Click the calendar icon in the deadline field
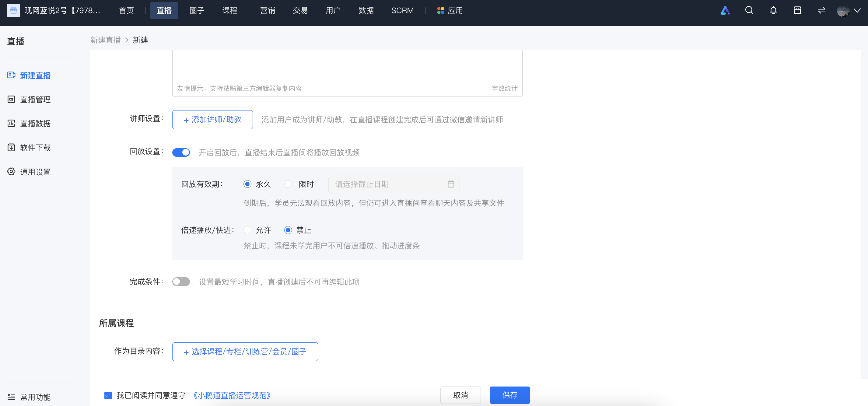Screen dimensions: 868x406 coord(451,184)
